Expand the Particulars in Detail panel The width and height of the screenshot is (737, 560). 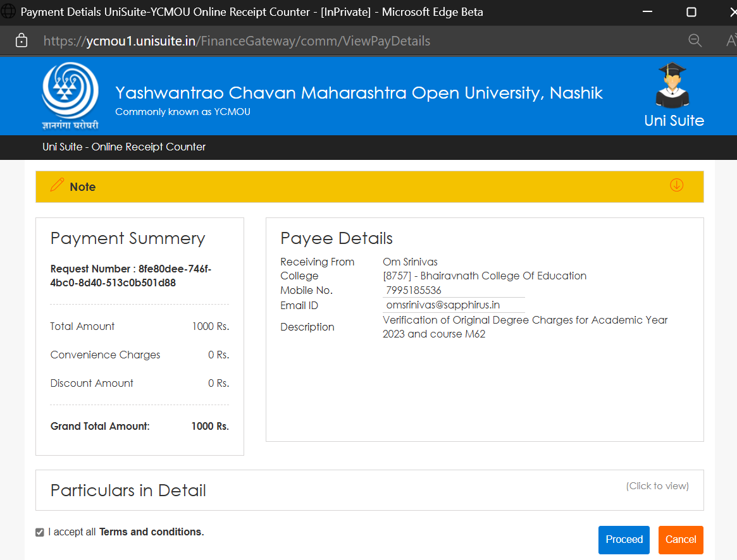click(x=128, y=490)
